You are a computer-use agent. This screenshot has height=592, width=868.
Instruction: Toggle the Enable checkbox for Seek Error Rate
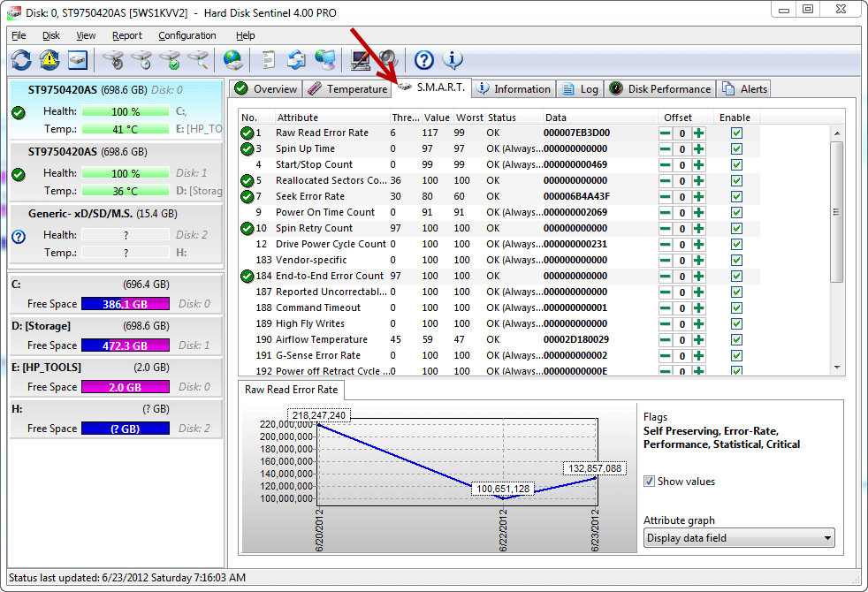(x=736, y=196)
